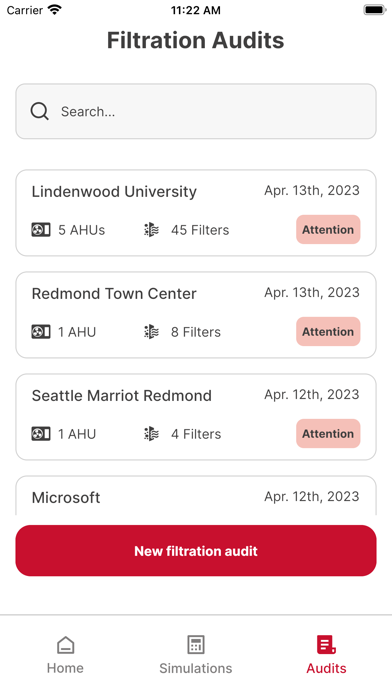Tap the AHU icon under Lindenwood University

41,230
